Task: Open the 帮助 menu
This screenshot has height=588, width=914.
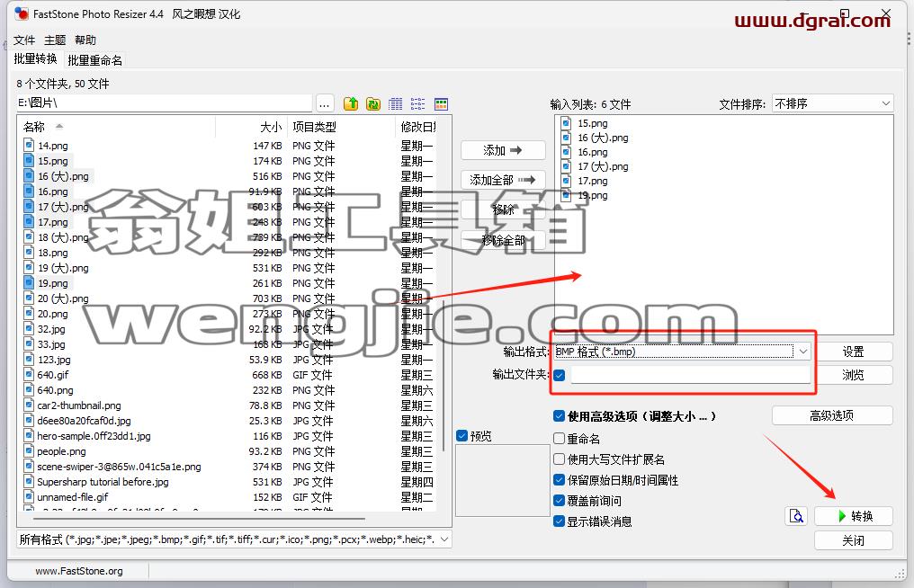Action: (85, 40)
